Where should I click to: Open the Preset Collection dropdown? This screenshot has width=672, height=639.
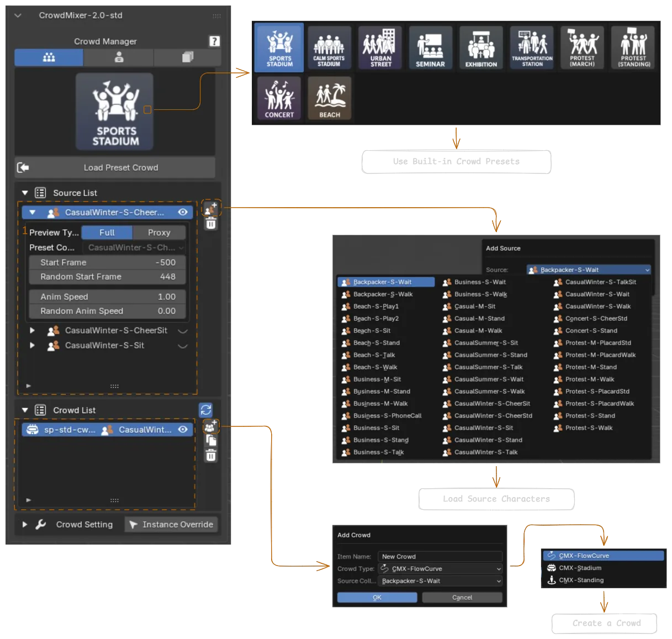click(134, 247)
